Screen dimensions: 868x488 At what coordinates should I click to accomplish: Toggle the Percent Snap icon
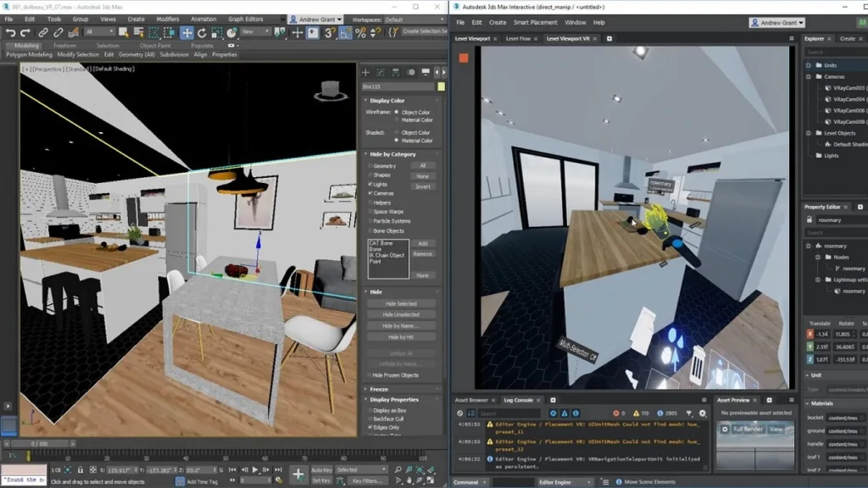[360, 32]
